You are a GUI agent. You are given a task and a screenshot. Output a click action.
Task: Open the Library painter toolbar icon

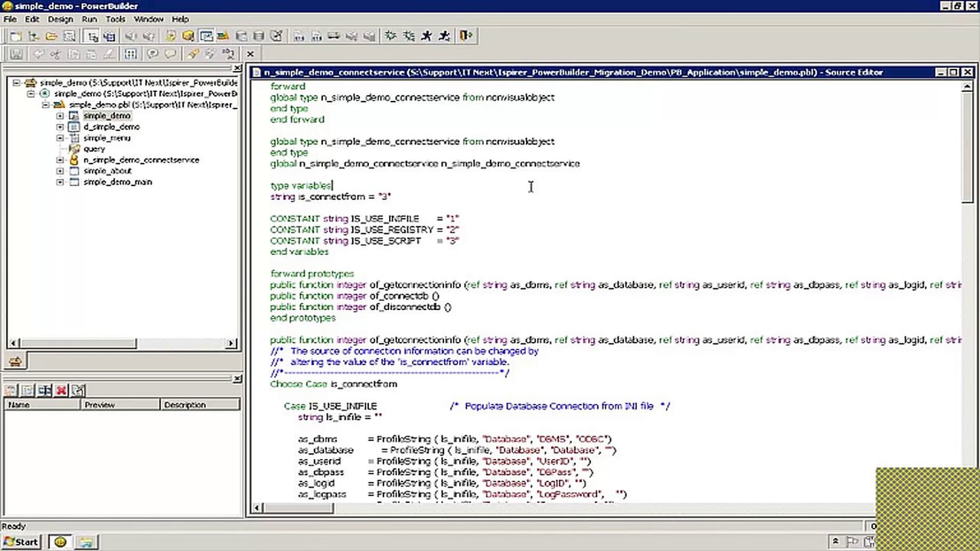click(x=224, y=36)
